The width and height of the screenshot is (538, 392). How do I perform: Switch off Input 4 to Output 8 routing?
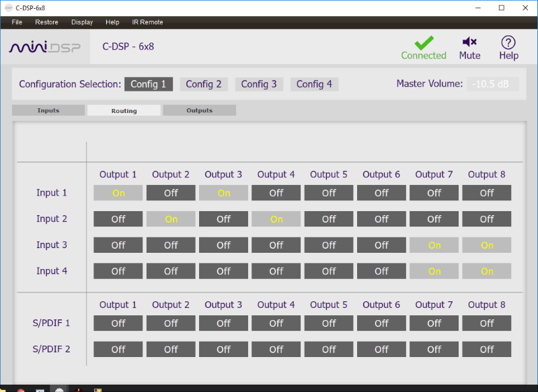486,271
